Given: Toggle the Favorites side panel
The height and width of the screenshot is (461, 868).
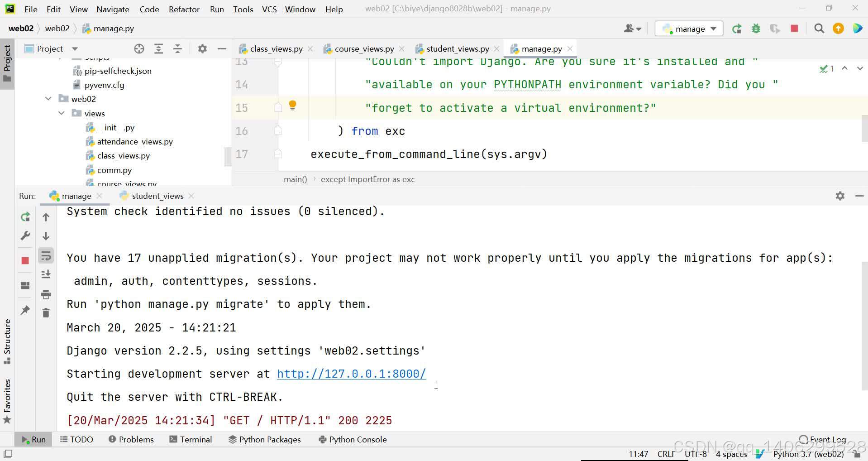Looking at the screenshot, I should tap(7, 401).
